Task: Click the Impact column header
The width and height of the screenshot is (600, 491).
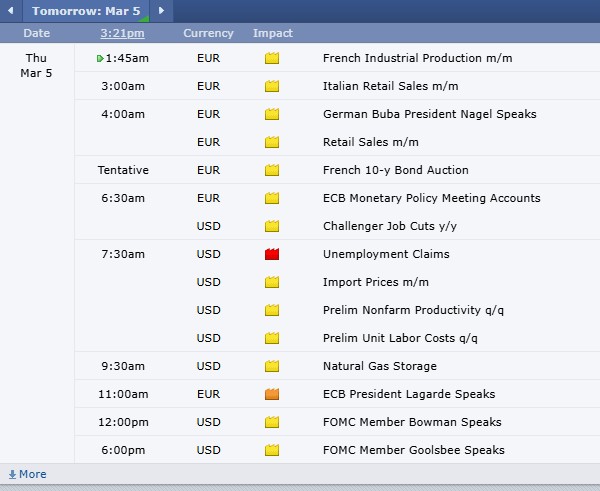Action: [x=272, y=33]
